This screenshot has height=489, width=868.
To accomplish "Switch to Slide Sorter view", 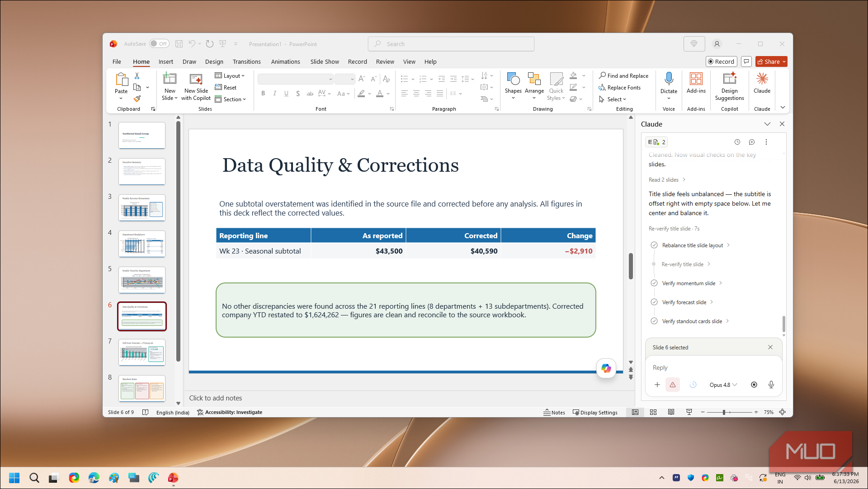I will click(653, 412).
